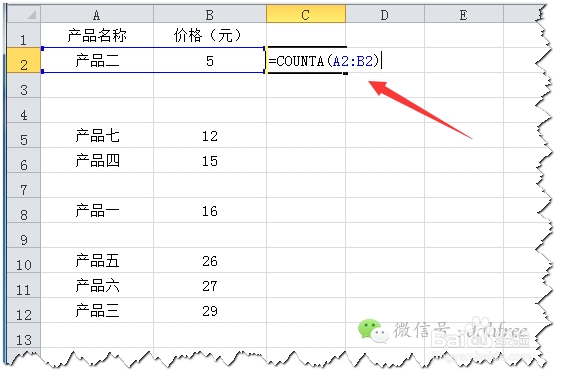Click empty cell E10 in row 10
562x377 pixels.
464,261
